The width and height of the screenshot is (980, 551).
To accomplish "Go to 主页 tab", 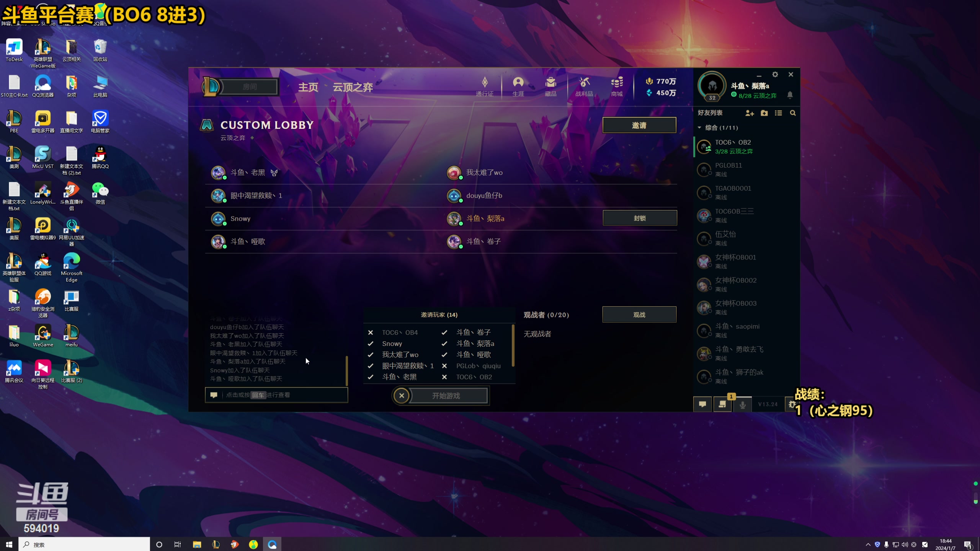I will 308,87.
